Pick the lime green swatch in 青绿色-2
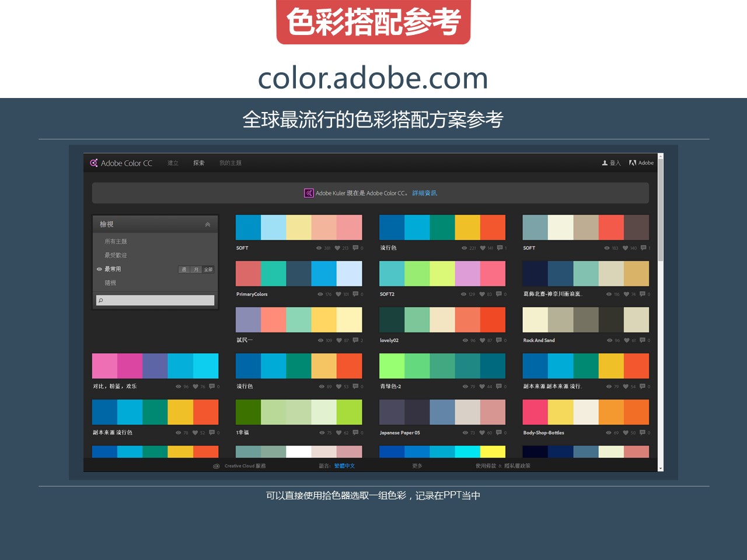The image size is (747, 560). (x=392, y=366)
